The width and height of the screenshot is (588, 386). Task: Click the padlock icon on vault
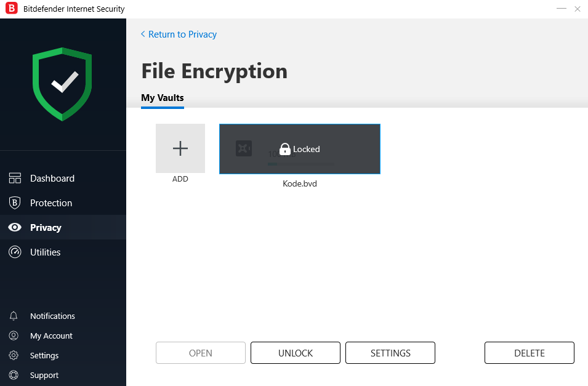(285, 149)
